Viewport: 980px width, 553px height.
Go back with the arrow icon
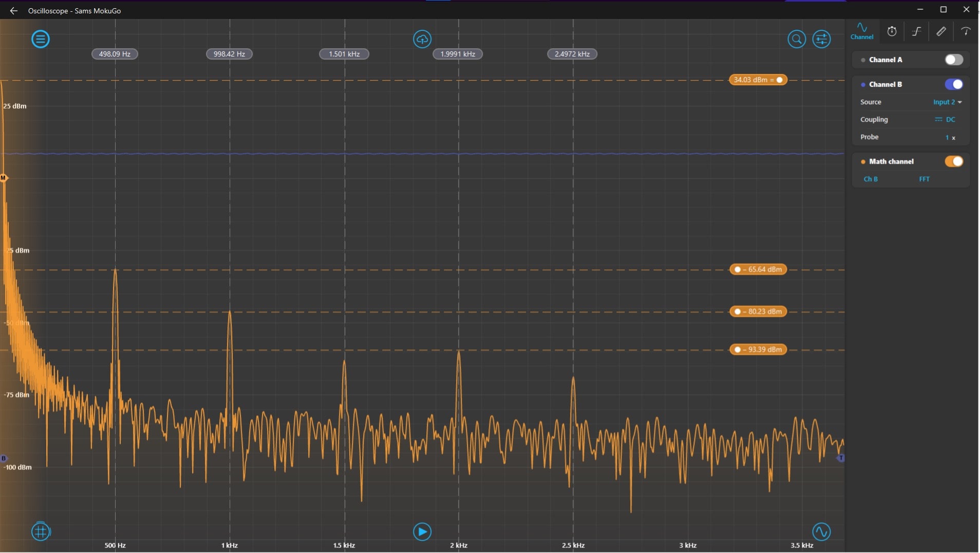coord(14,11)
